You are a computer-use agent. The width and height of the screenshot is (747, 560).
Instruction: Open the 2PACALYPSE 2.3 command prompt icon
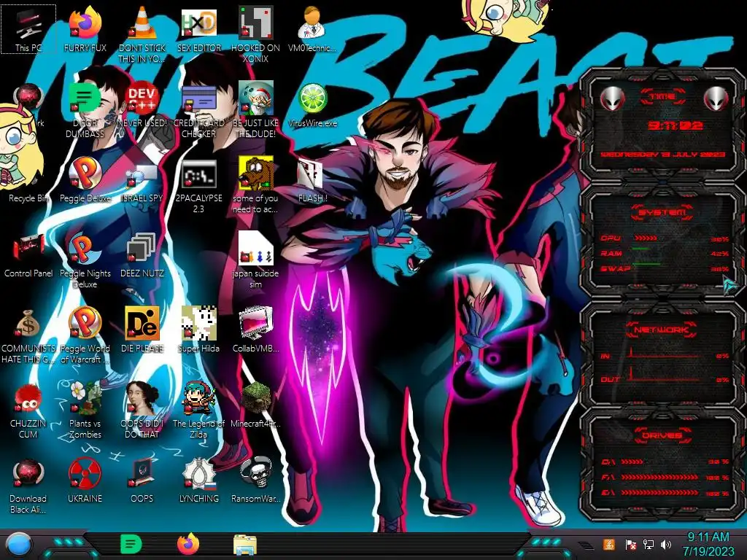click(199, 186)
